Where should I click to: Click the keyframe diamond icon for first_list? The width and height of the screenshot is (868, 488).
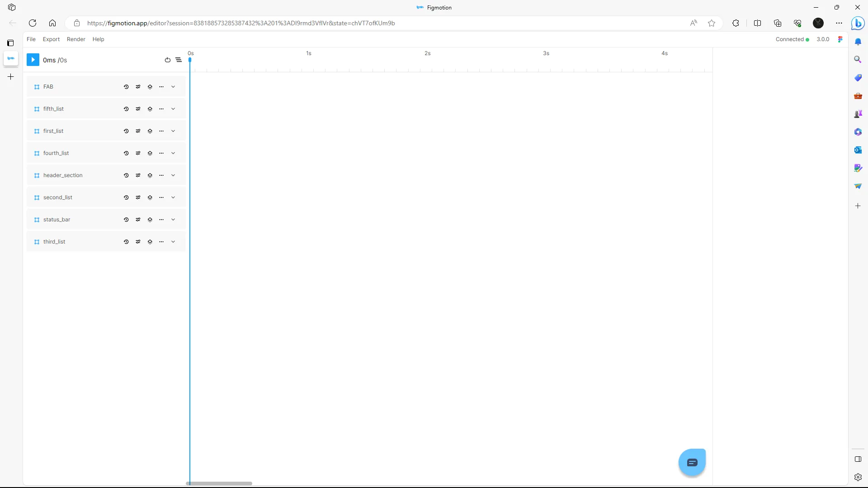point(150,131)
